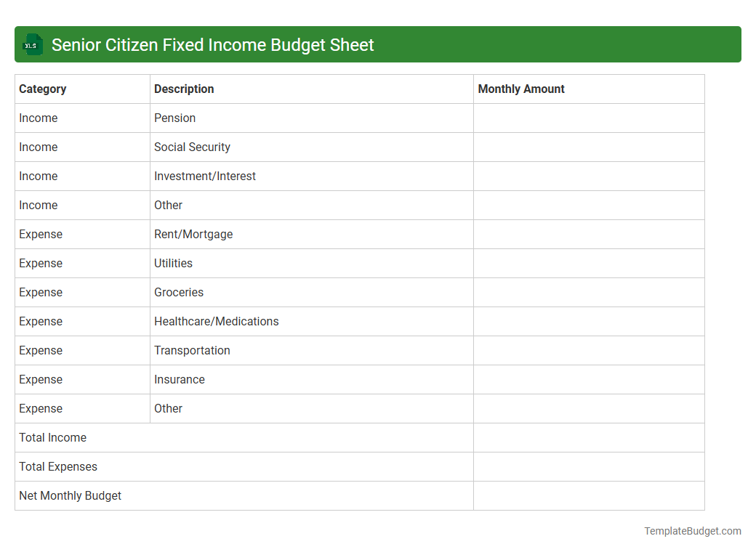Click the Investment/Interest cell
Screen dimensions: 756x552
pos(204,176)
